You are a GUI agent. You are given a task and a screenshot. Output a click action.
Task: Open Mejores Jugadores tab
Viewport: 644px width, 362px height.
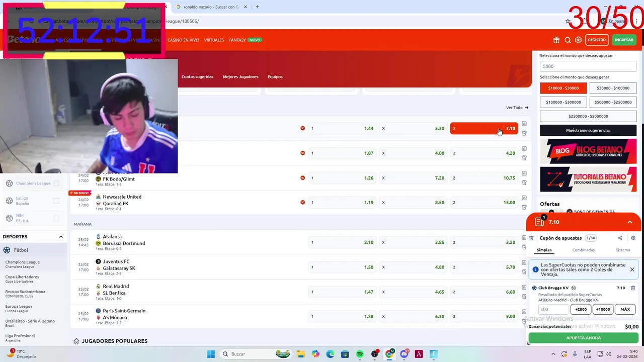coord(240,77)
